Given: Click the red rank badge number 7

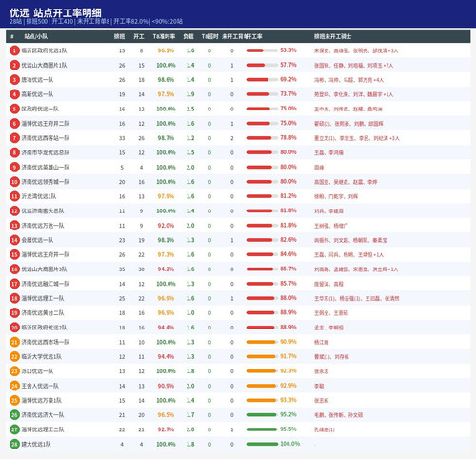Looking at the screenshot, I should [14, 138].
